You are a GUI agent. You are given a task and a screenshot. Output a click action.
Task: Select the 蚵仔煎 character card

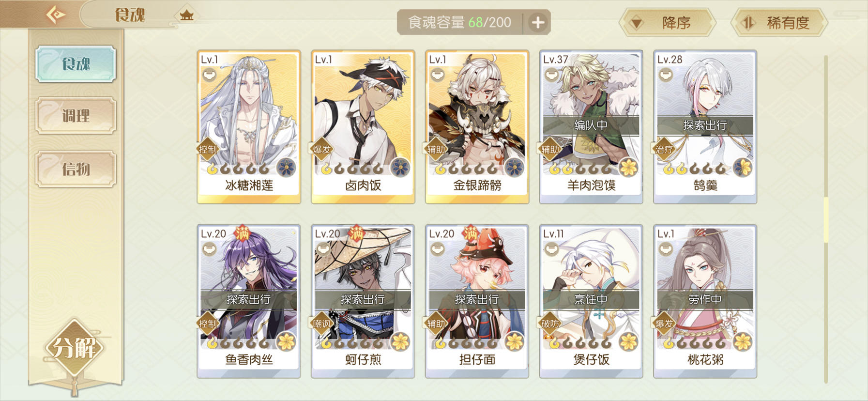(x=363, y=301)
